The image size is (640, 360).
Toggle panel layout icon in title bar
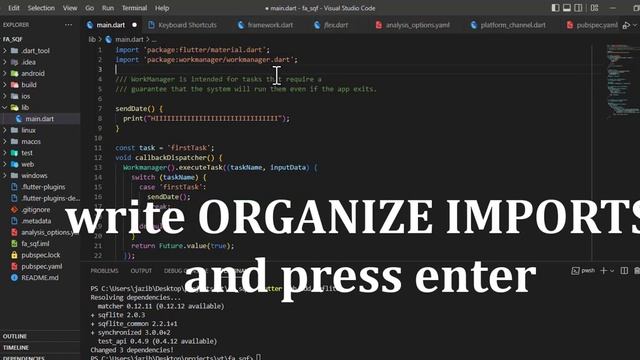coord(567,8)
